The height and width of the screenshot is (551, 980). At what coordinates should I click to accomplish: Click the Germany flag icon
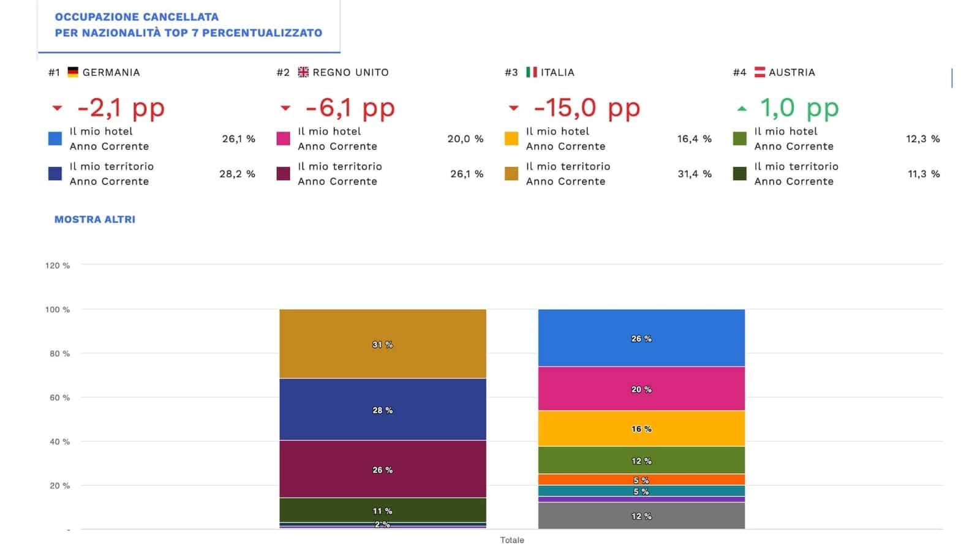(73, 72)
